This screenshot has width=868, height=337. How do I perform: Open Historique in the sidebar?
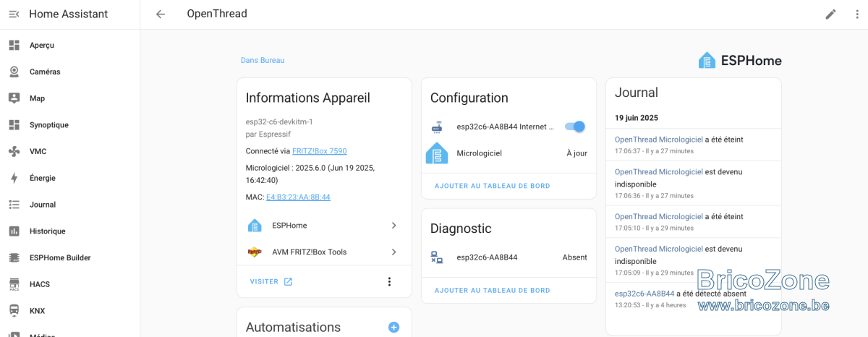[70, 231]
